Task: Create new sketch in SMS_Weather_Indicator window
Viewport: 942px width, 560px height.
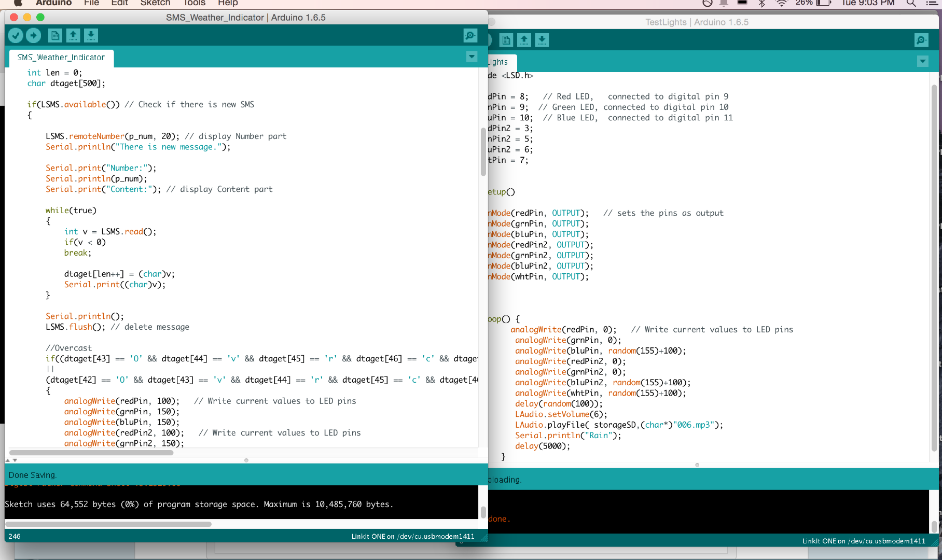Action: point(55,35)
